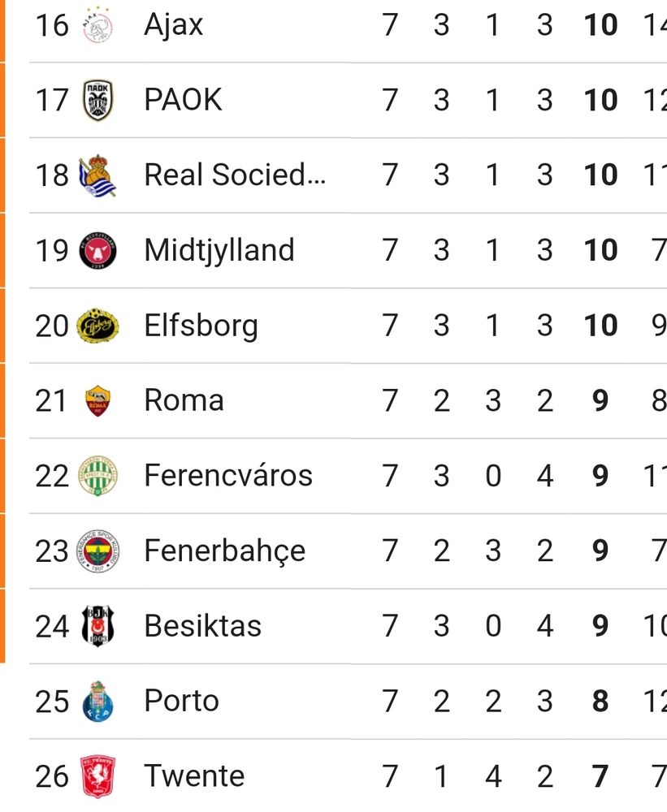The height and width of the screenshot is (812, 667).
Task: Open the Fenerbahçe team page
Action: 225,551
